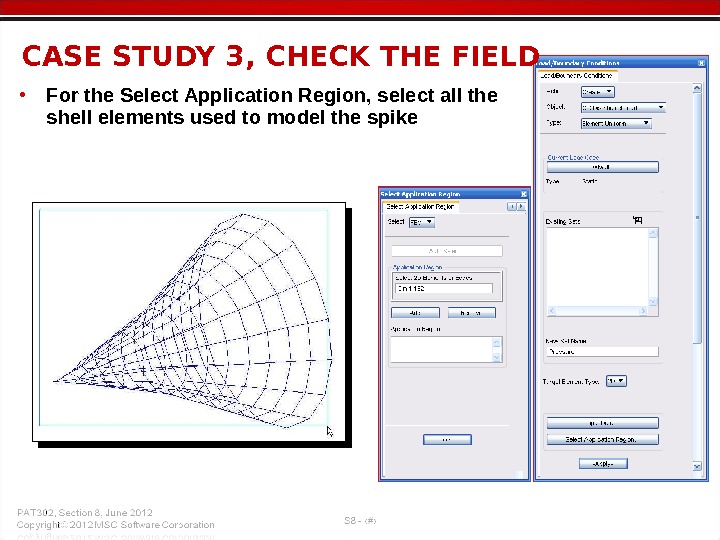Click the tab scroll right arrow
720x540 pixels.
[521, 207]
